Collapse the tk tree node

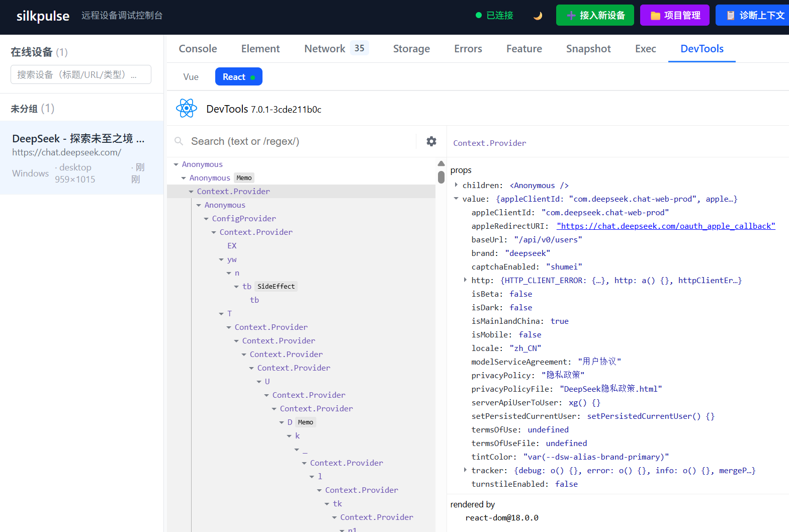click(327, 504)
